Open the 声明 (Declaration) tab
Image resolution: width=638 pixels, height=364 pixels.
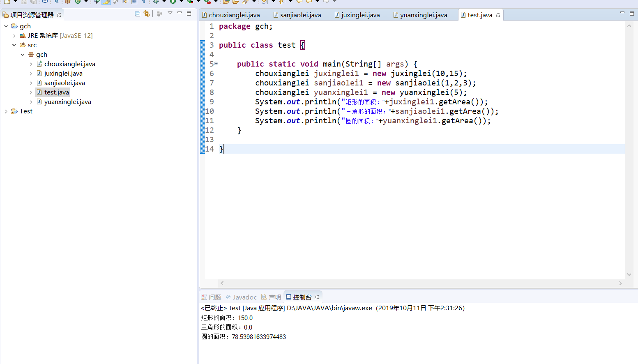pyautogui.click(x=271, y=297)
